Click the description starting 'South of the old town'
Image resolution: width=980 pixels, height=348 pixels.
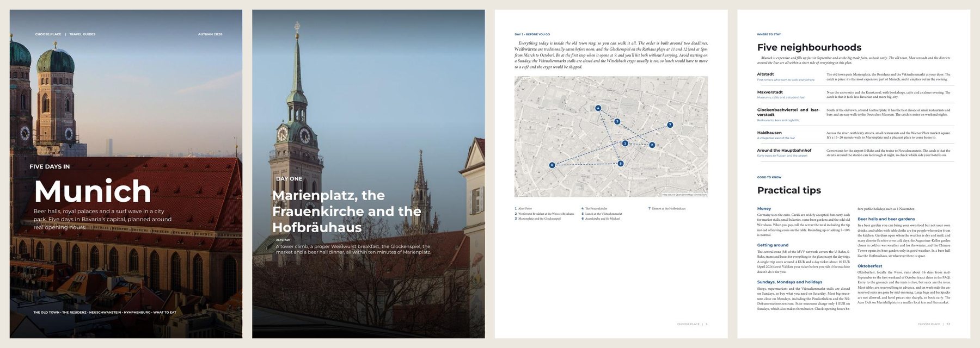pyautogui.click(x=888, y=112)
